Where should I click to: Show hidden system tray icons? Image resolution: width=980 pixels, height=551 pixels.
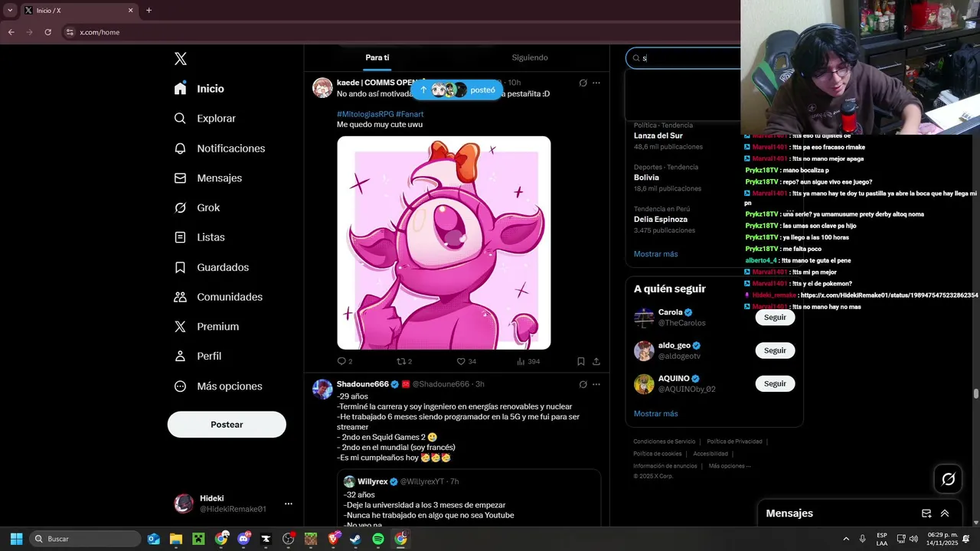(846, 539)
